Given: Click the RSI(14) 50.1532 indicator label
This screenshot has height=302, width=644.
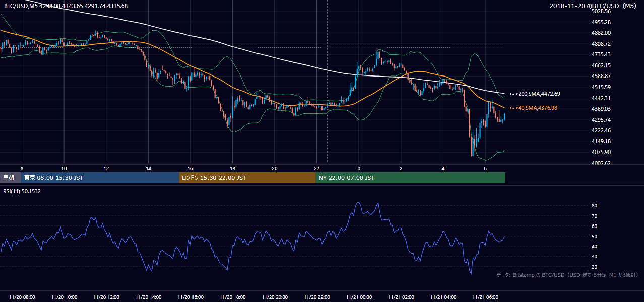Looking at the screenshot, I should (x=22, y=191).
